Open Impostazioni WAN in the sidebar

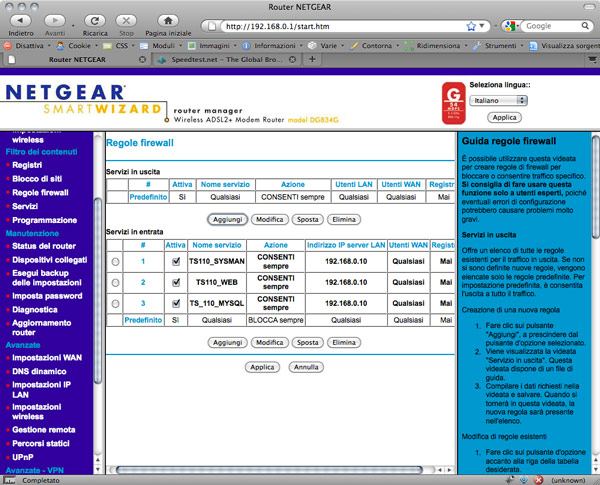pos(47,358)
